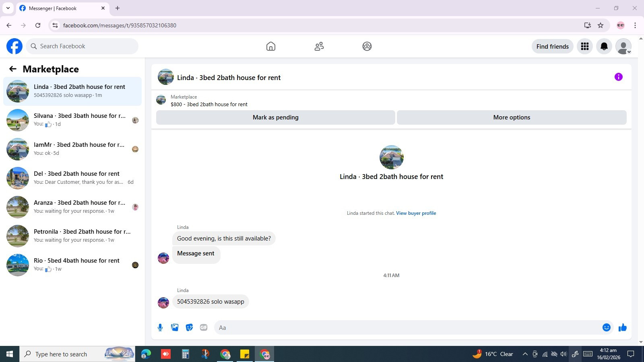This screenshot has height=362, width=644.
Task: Click Linda's large centered profile thumbnail
Action: click(x=391, y=157)
